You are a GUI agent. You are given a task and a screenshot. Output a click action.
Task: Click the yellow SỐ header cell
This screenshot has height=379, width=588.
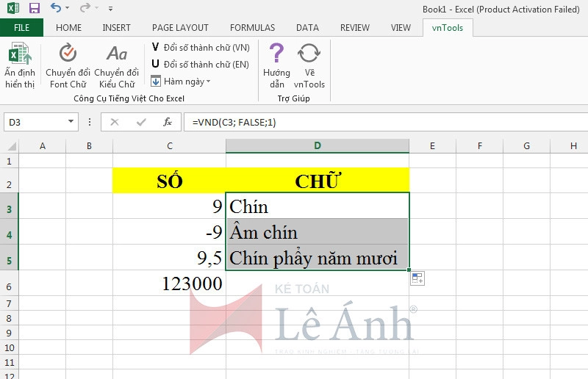[x=170, y=181]
